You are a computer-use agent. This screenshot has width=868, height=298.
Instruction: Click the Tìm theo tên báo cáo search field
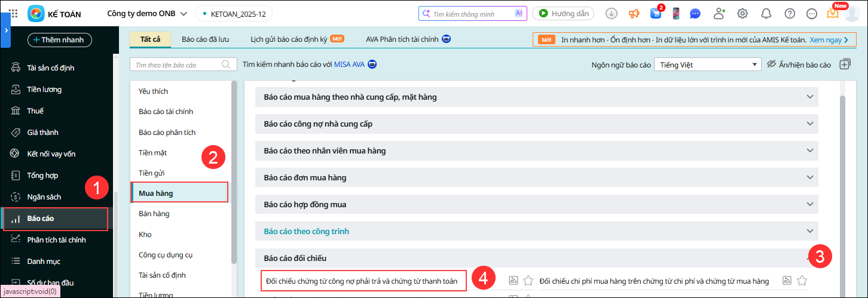point(176,64)
